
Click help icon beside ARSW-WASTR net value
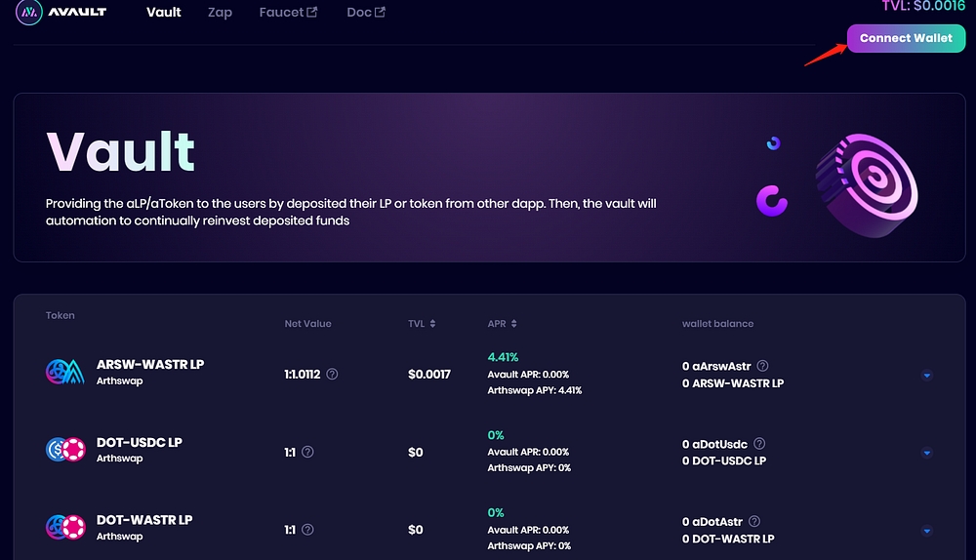332,374
